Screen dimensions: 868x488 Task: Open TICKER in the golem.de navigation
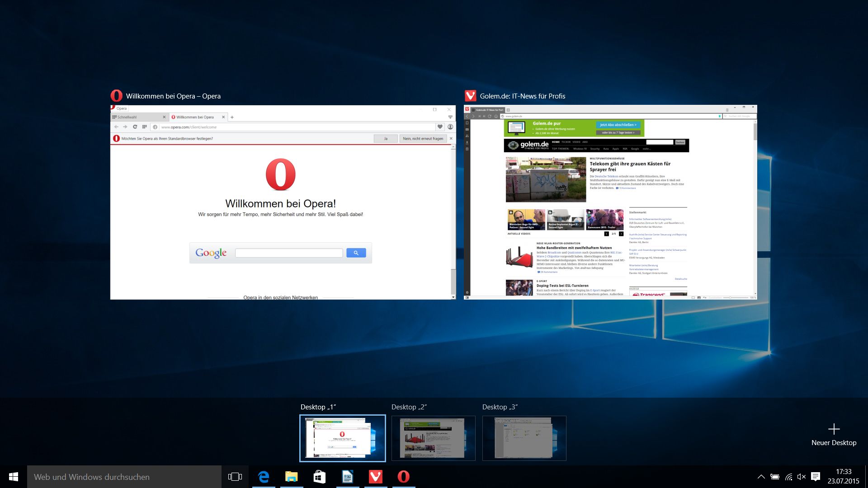point(566,142)
